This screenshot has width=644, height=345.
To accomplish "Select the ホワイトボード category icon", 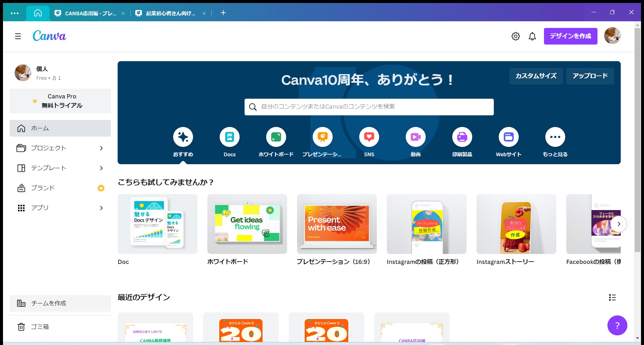I will pyautogui.click(x=276, y=137).
